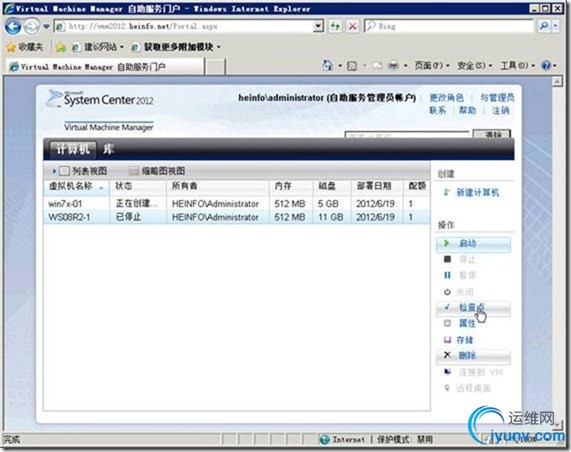Image resolution: width=571 pixels, height=452 pixels.
Task: Expand the address bar history dropdown
Action: pyautogui.click(x=318, y=26)
